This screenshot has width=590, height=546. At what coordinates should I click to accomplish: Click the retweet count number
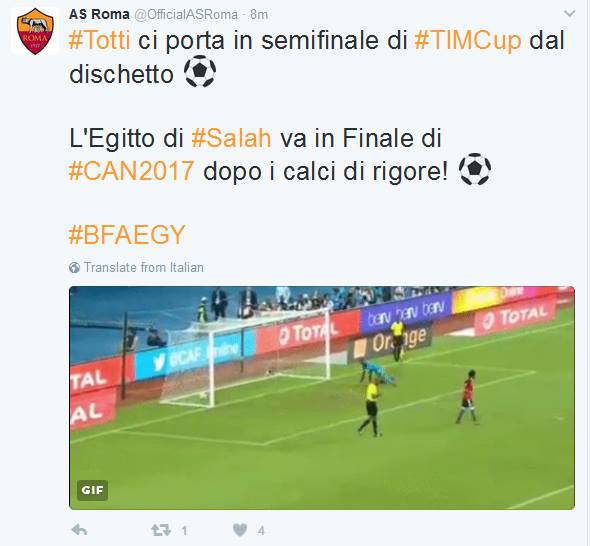click(184, 531)
